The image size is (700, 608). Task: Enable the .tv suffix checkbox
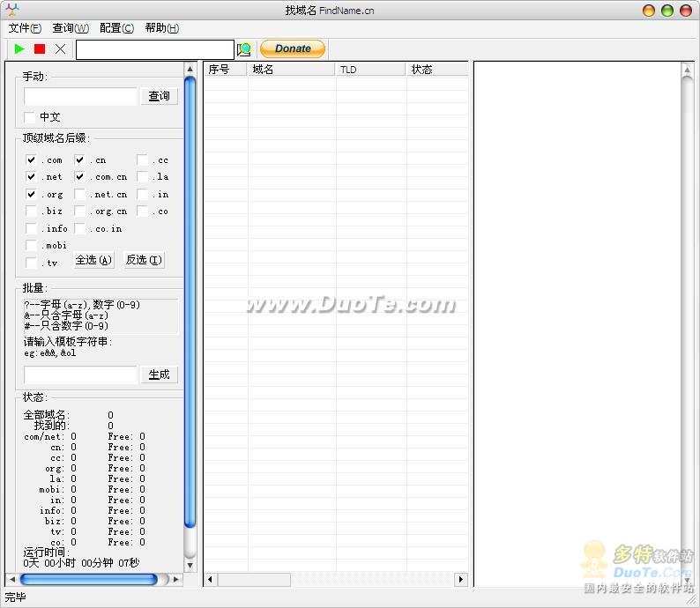[31, 263]
